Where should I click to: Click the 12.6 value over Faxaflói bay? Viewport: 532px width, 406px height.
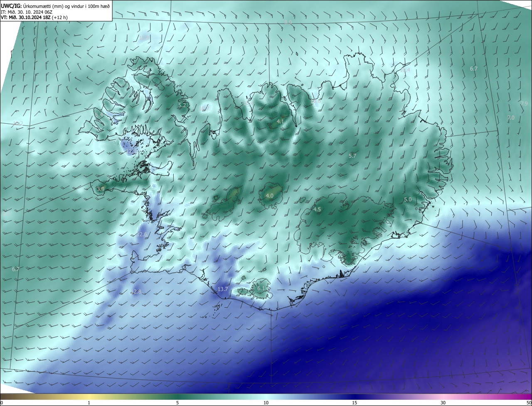tap(142, 235)
